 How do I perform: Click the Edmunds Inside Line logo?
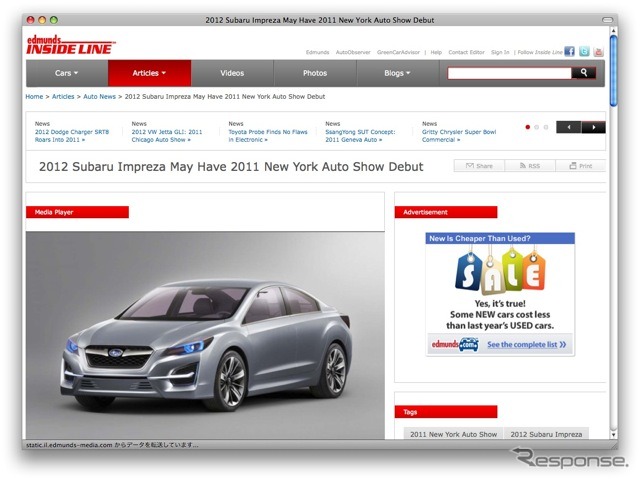coord(70,45)
